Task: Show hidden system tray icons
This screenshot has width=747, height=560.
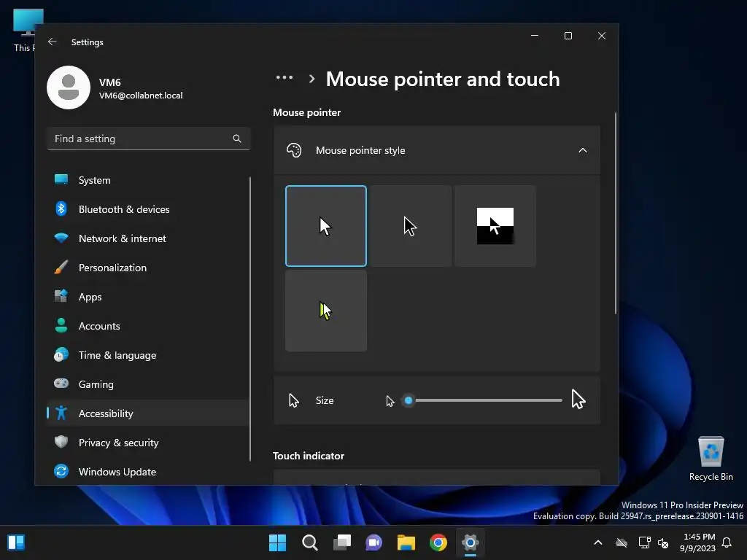Action: (598, 542)
